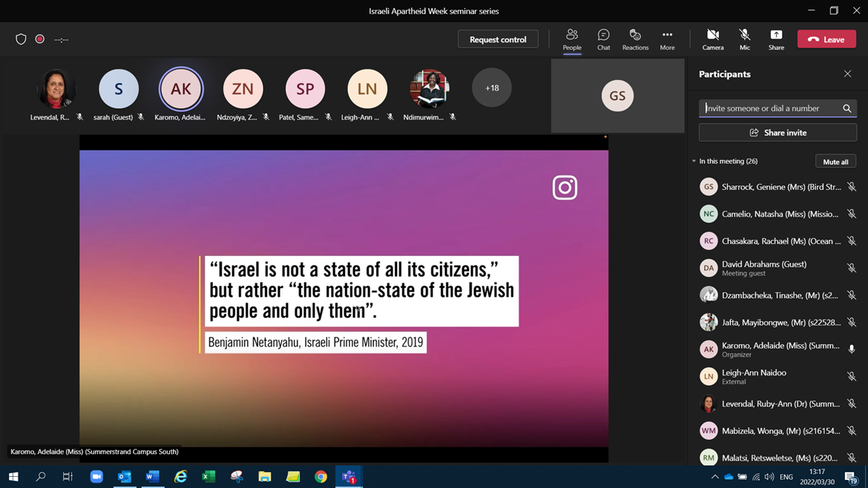
Task: Select Sharrock, Geniene in the participants list
Action: [777, 187]
